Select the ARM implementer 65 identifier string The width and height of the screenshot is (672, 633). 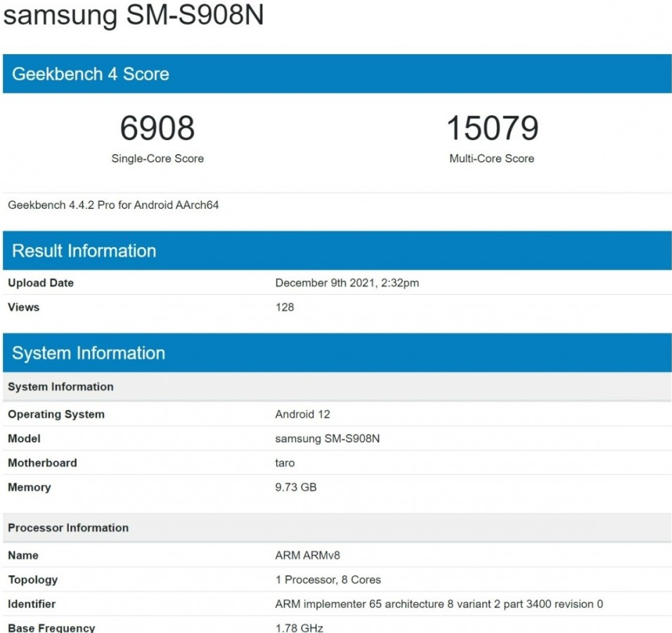[439, 604]
